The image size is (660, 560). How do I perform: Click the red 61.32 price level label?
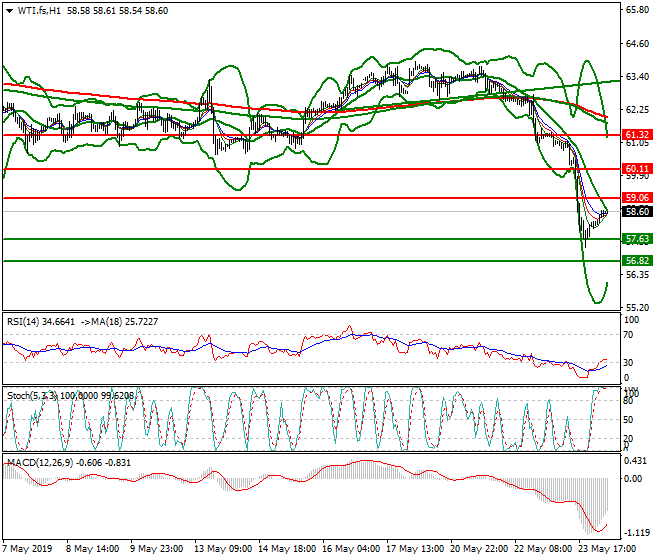pos(637,135)
